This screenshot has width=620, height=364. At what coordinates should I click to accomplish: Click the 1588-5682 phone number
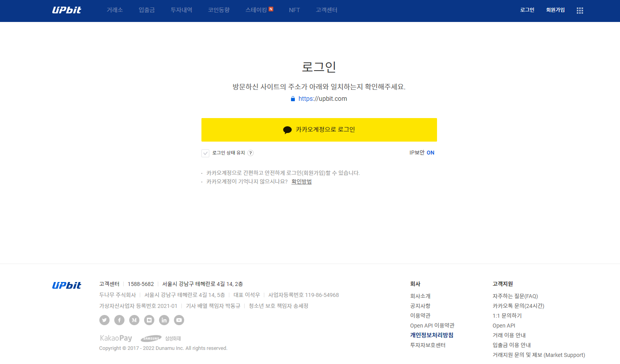click(x=141, y=284)
